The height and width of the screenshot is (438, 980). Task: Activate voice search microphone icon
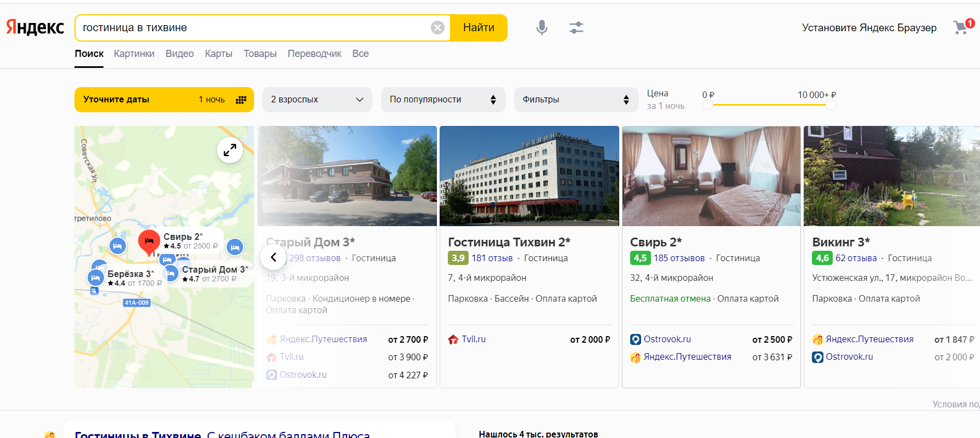click(541, 27)
